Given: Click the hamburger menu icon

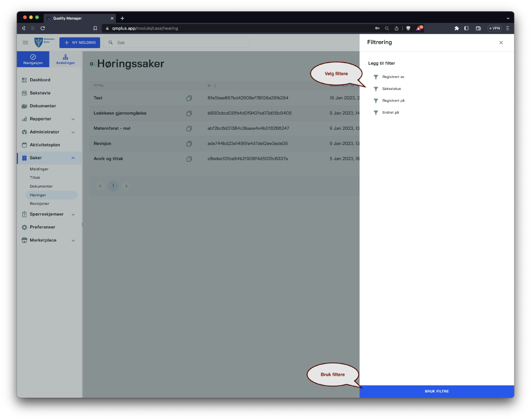Looking at the screenshot, I should tap(25, 42).
